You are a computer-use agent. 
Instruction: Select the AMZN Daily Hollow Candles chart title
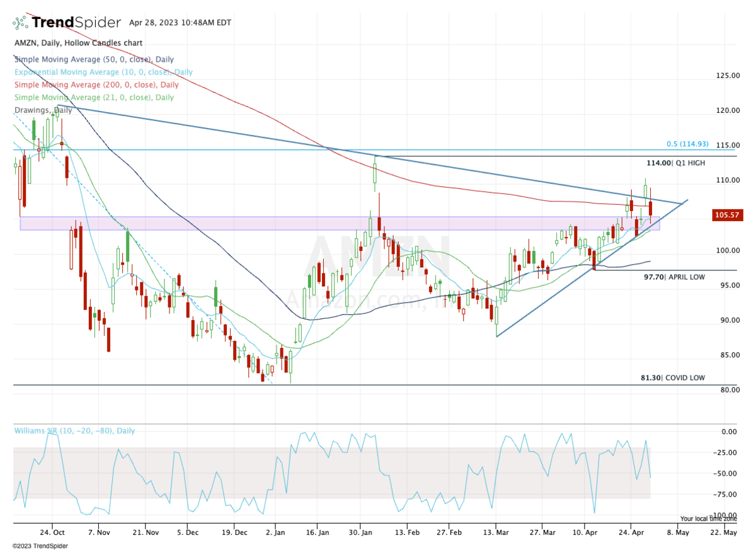pos(77,43)
